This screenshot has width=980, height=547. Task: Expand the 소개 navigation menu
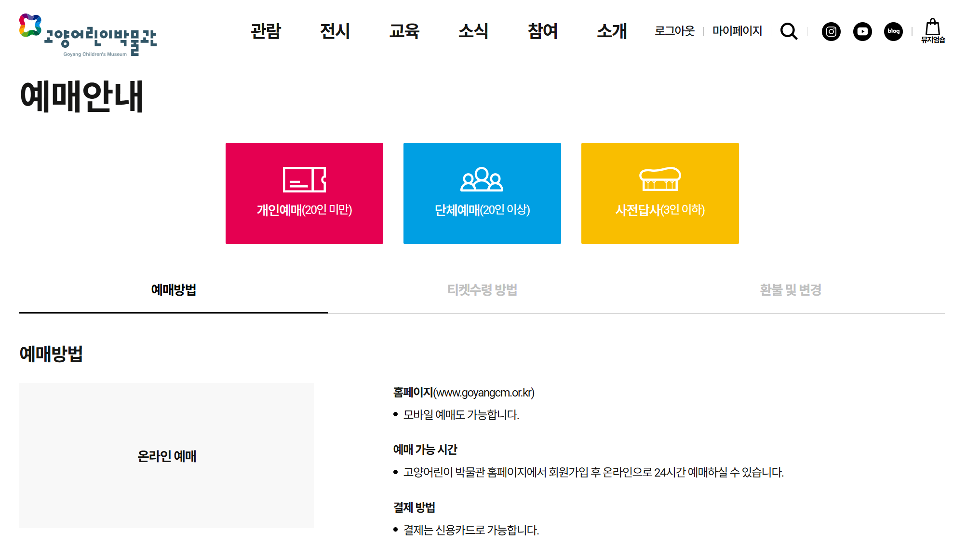[x=612, y=31]
